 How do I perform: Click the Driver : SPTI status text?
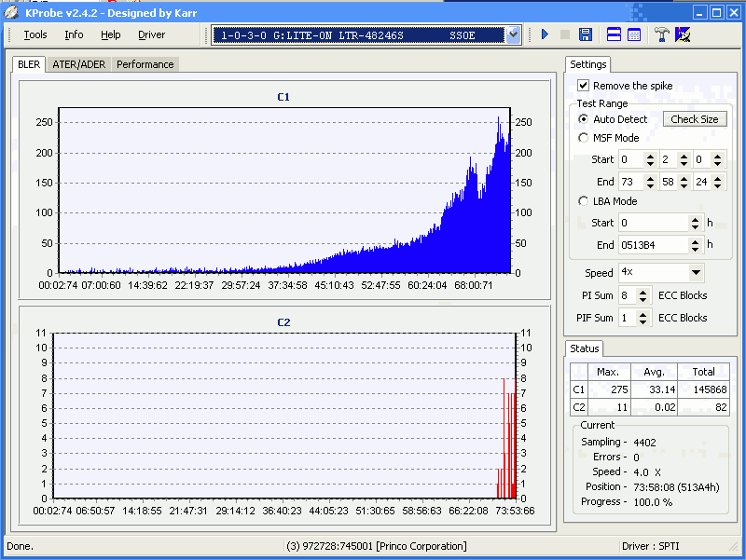coord(650,546)
